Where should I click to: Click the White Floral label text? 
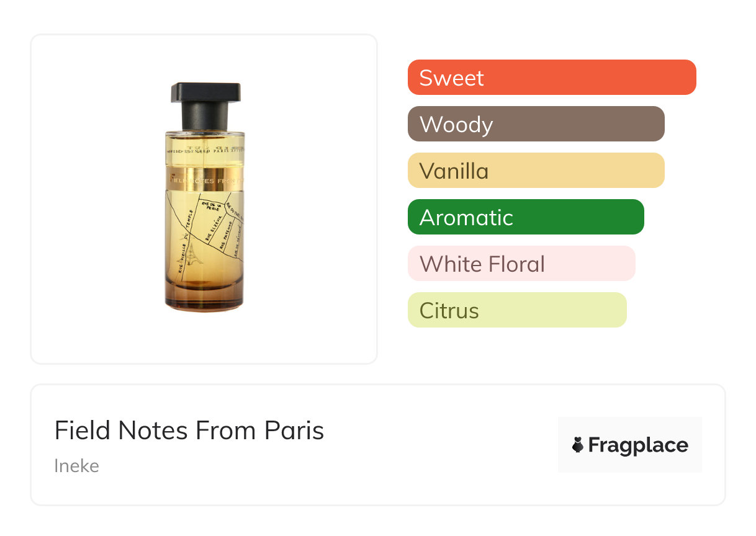pos(482,264)
